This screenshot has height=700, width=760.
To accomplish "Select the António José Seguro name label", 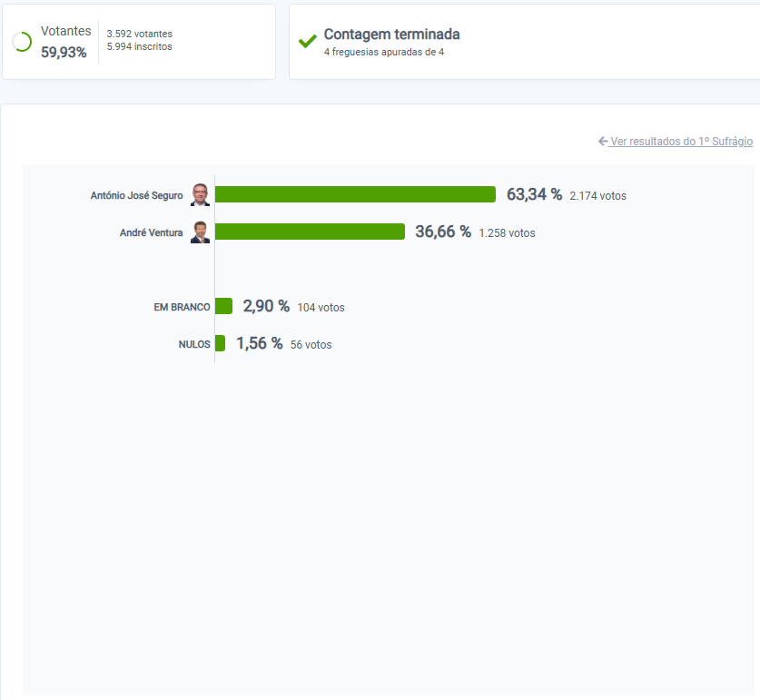I will tap(137, 195).
